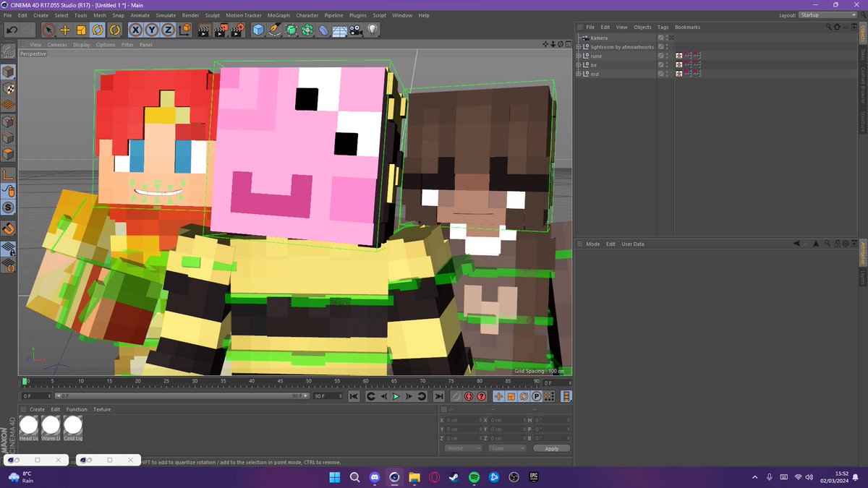Open Object Manager Tags menu
The image size is (868, 488).
[x=663, y=27]
